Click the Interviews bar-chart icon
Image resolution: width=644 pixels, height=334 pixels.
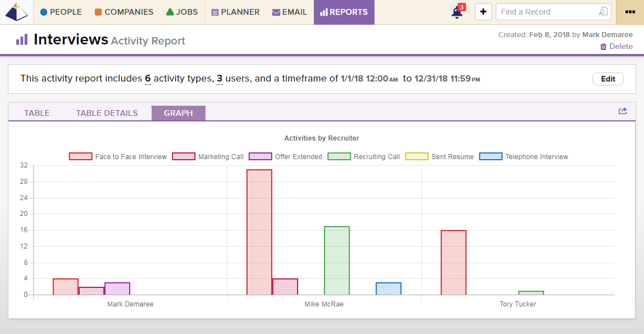22,40
